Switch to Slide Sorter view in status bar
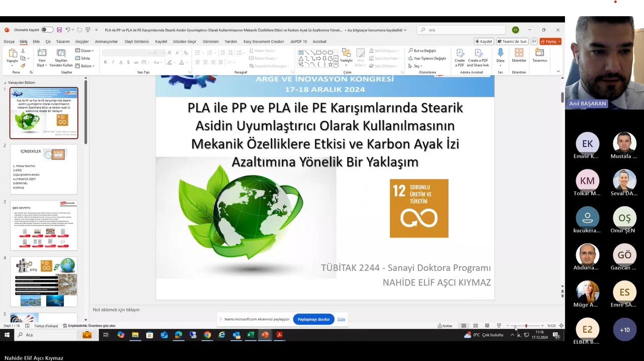 [475, 326]
